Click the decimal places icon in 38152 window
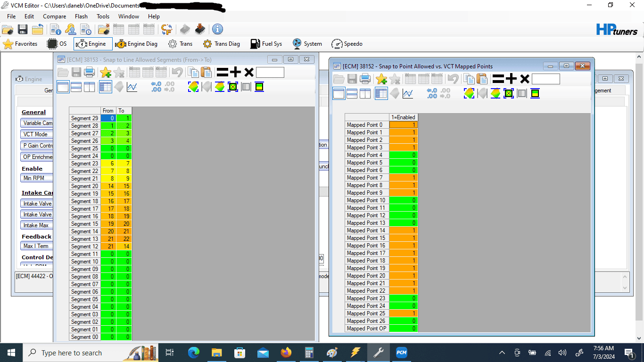Image resolution: width=644 pixels, height=362 pixels. (x=432, y=93)
